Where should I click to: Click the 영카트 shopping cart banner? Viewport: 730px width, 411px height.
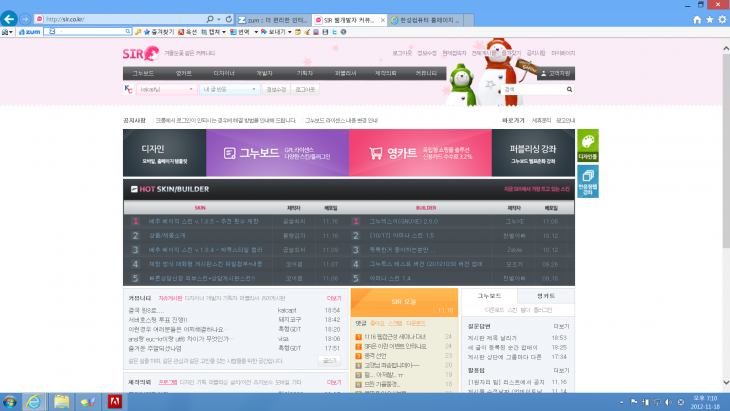tap(418, 153)
